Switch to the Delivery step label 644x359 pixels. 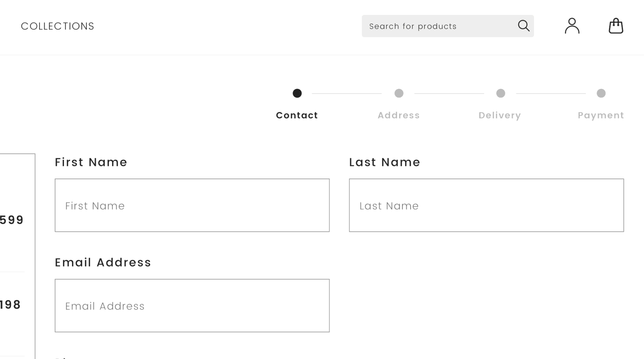pyautogui.click(x=499, y=115)
